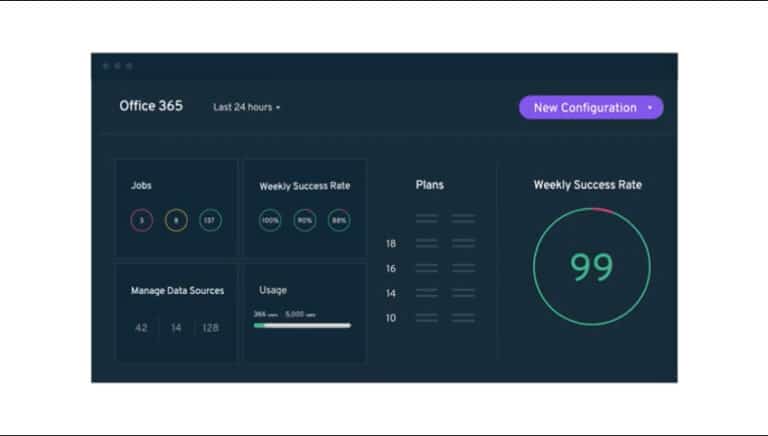Click the Plans row numbered 18
Image resolution: width=768 pixels, height=436 pixels.
coord(430,243)
